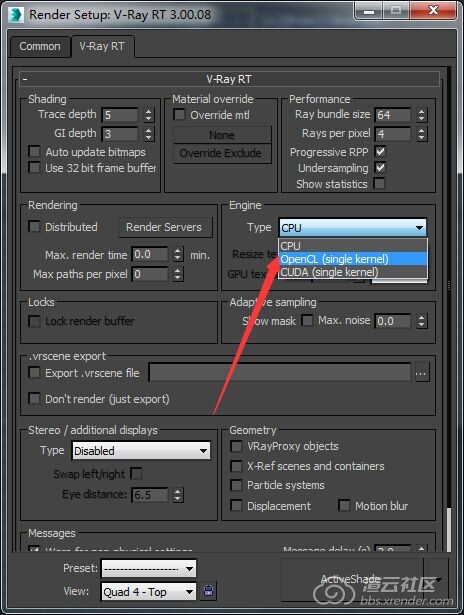
Task: Click the lock icon beside View dropdown
Action: point(209,591)
